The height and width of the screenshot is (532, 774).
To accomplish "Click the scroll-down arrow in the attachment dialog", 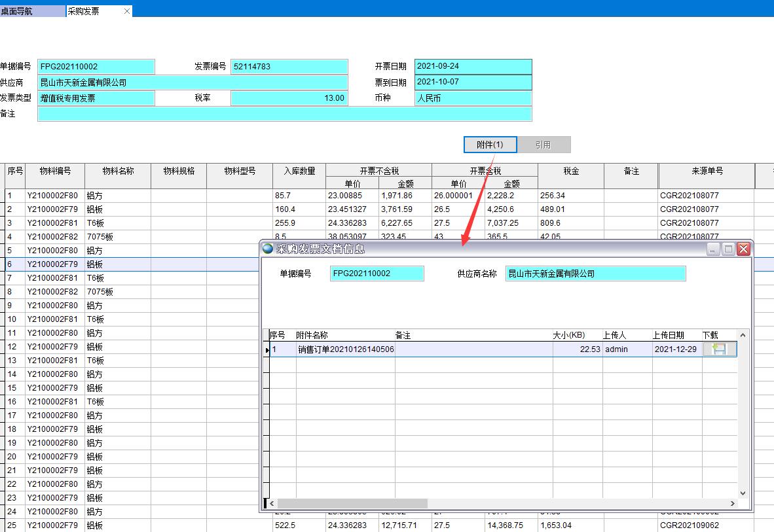I will pos(742,493).
